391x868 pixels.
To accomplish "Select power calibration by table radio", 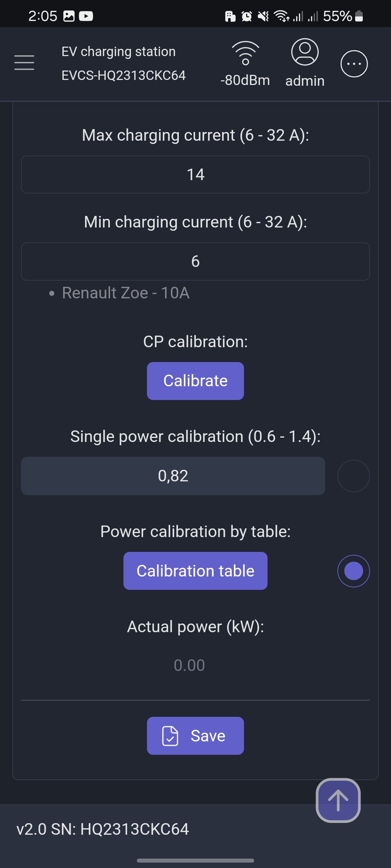I will click(x=353, y=571).
